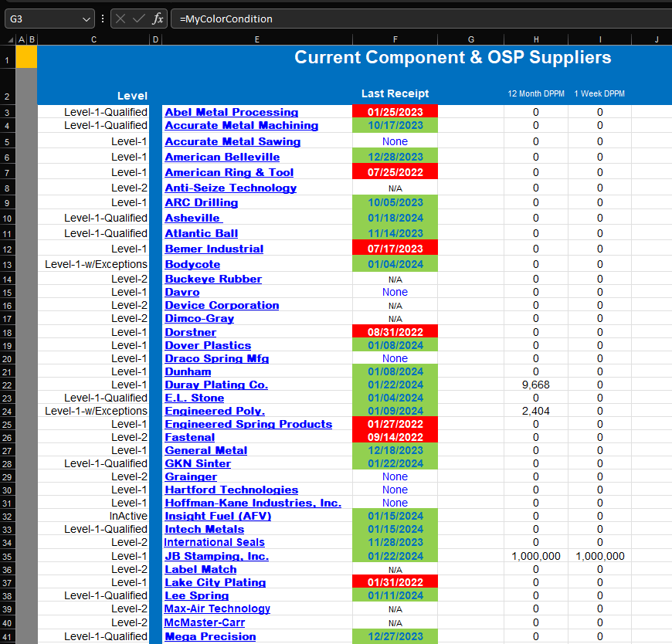Open Dimco-Gray link
Screen dimensions: 672x644
click(200, 319)
